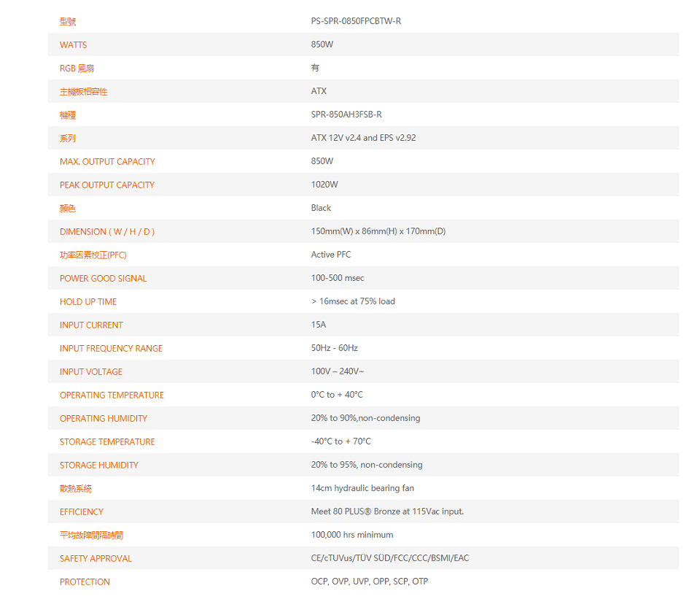Click the ATX 12V v2.4 and EPS v2.92 value
The image size is (700, 602).
363,138
